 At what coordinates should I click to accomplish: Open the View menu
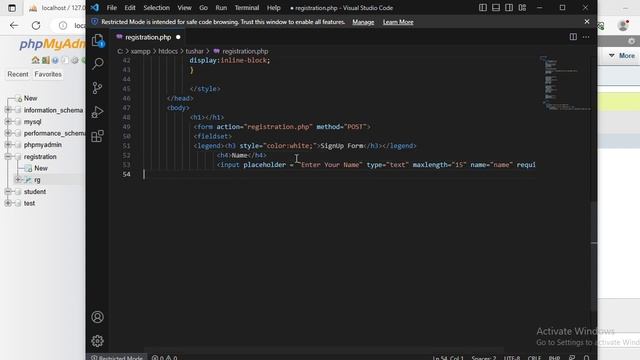tap(184, 8)
